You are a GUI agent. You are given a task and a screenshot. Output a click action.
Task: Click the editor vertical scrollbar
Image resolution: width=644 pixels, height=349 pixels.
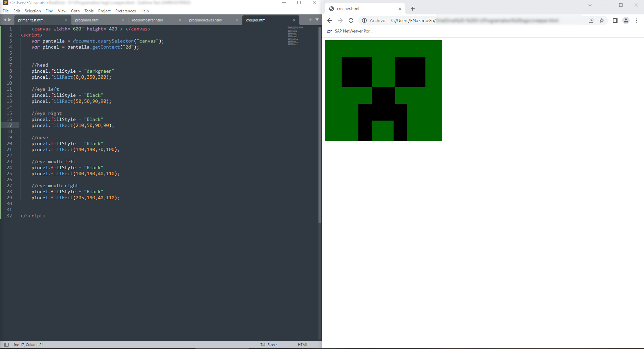tap(319, 125)
